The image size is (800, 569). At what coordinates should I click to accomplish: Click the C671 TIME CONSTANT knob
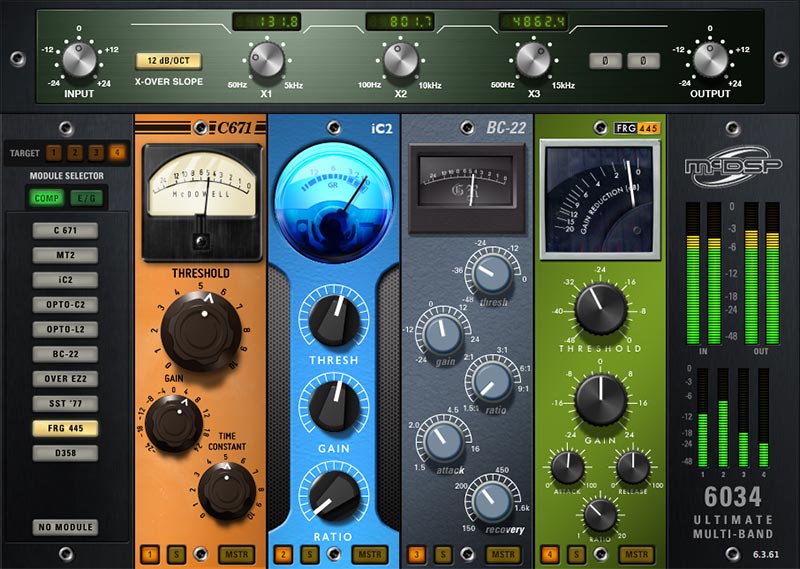[x=227, y=491]
